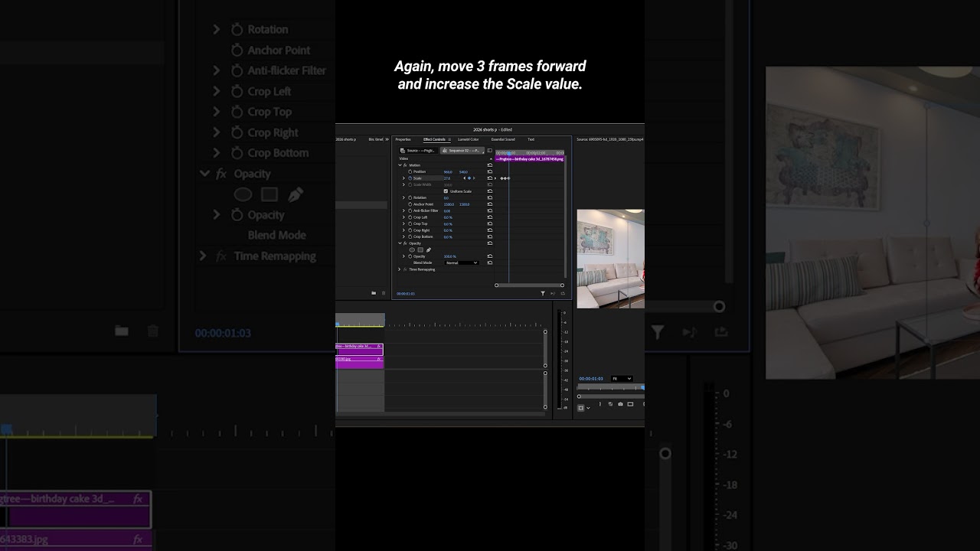Image resolution: width=980 pixels, height=551 pixels.
Task: Click the Scale value field 27.0
Action: 447,178
